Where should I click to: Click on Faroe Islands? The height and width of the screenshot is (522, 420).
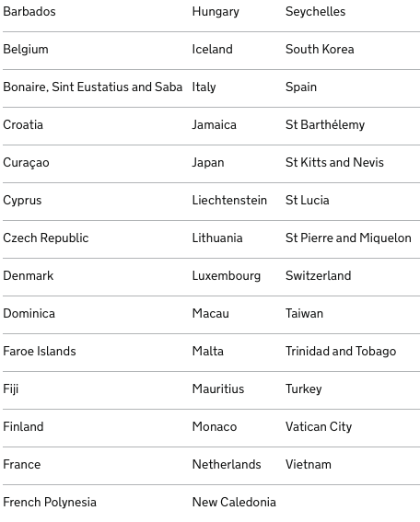point(40,351)
